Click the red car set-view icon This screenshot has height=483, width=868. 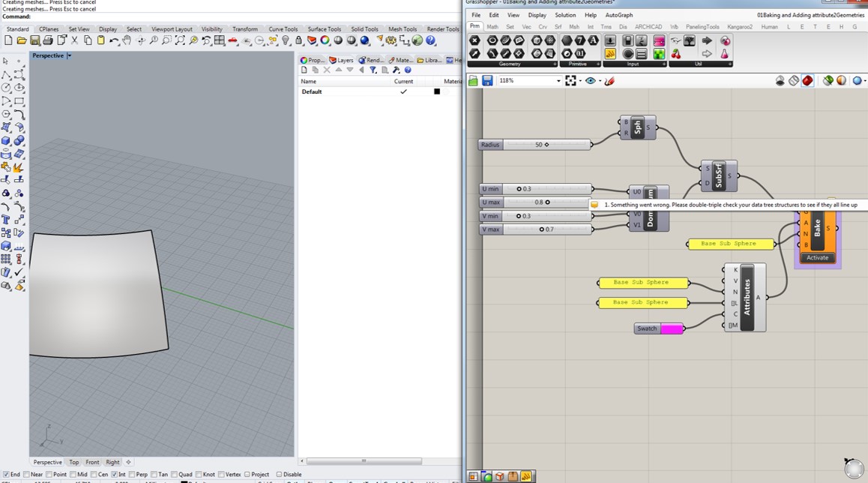233,40
